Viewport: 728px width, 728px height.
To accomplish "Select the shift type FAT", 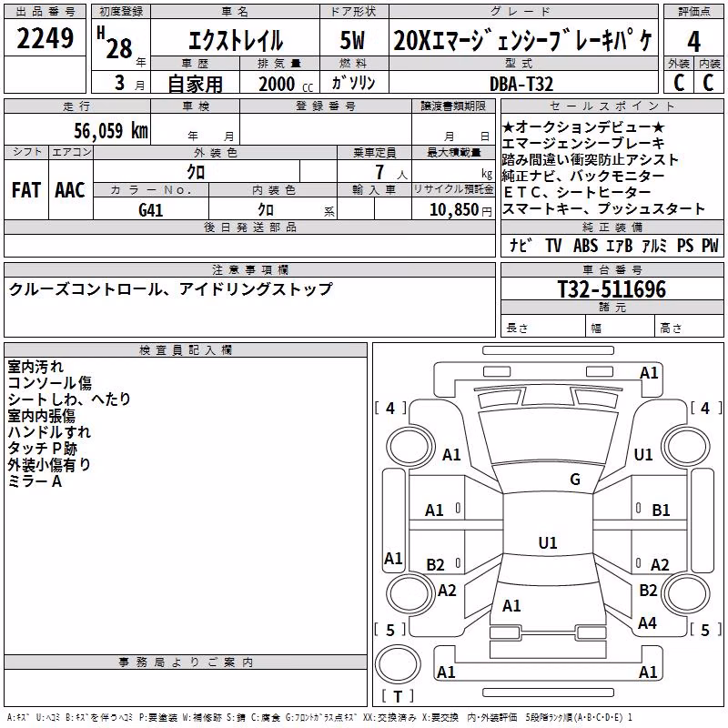I will click(26, 190).
